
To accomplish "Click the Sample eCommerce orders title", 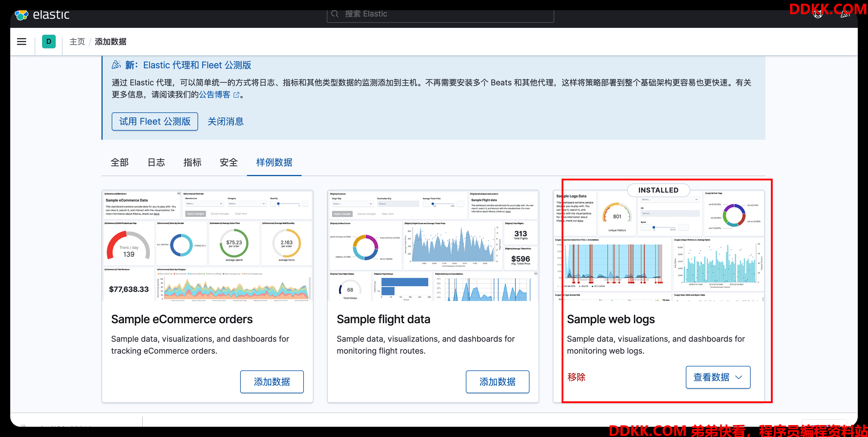I will (x=182, y=319).
